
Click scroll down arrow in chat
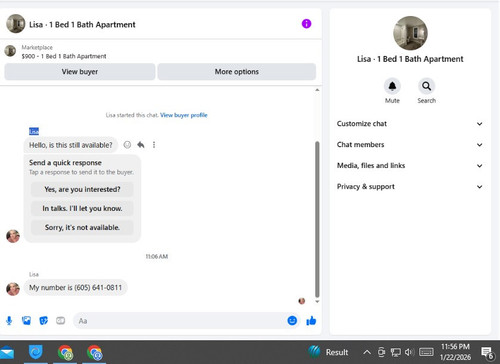coord(317,302)
